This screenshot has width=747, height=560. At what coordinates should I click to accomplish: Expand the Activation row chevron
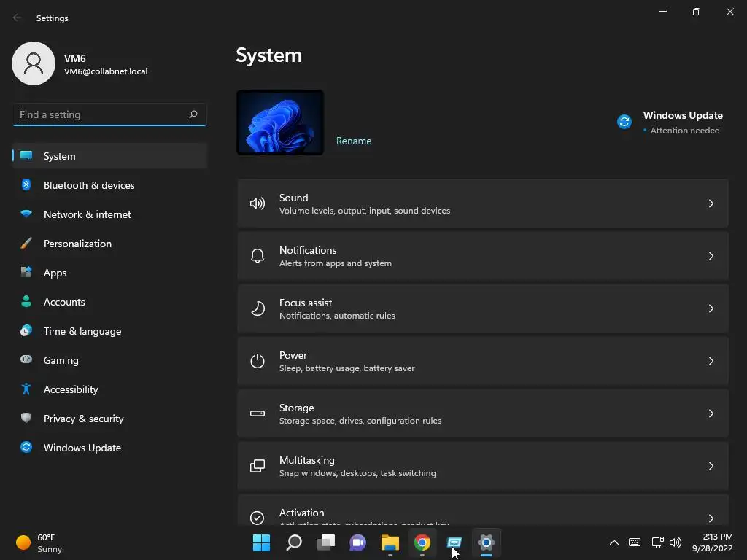[x=711, y=518]
